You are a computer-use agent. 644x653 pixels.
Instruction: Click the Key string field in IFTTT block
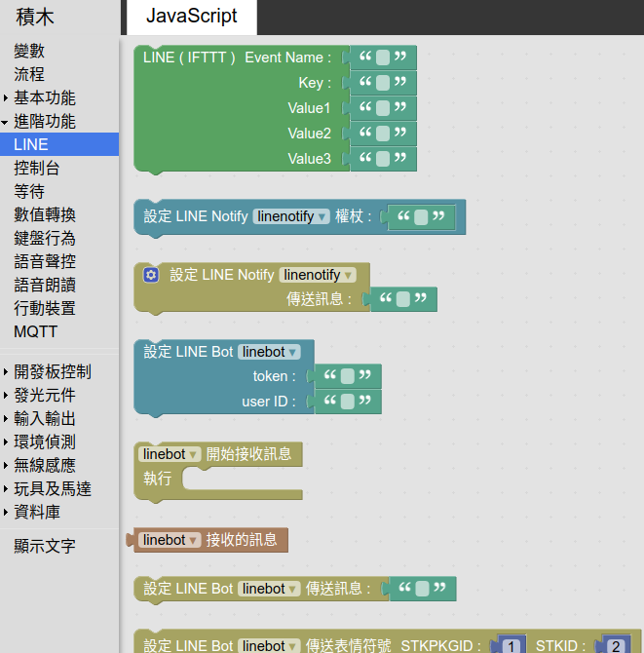(x=383, y=83)
